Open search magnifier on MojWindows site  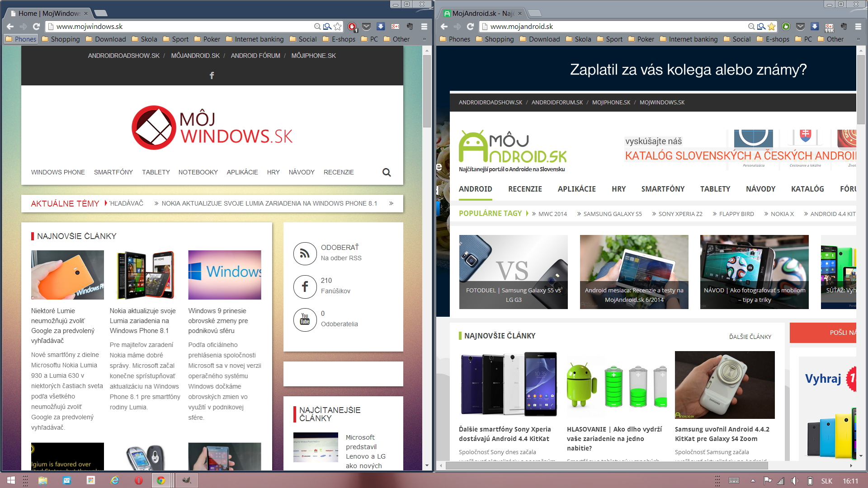[387, 172]
